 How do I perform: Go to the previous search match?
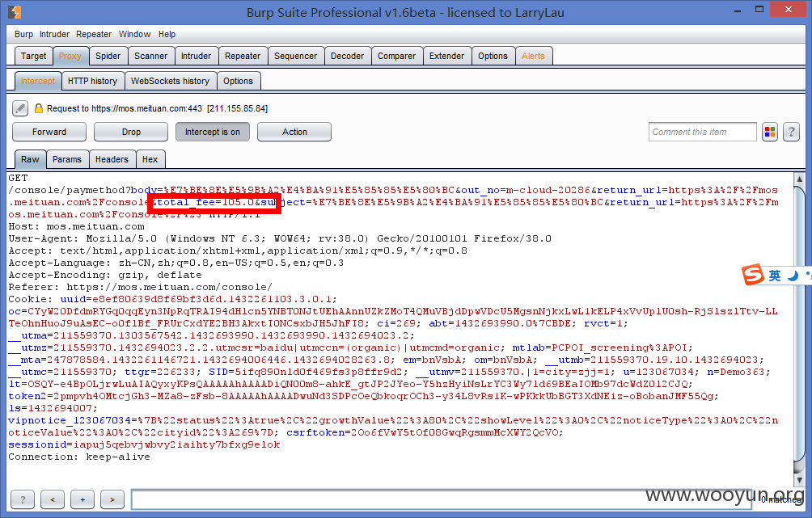[53, 499]
